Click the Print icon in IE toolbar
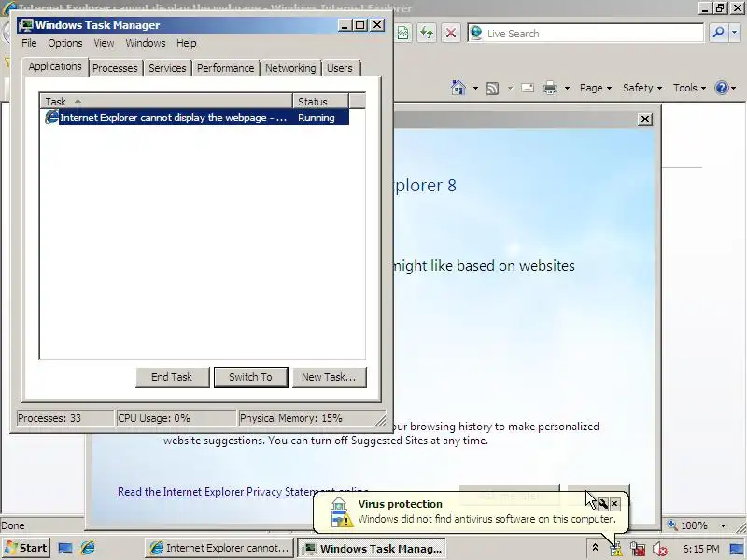Screen dimensions: 747x560 pyautogui.click(x=550, y=88)
